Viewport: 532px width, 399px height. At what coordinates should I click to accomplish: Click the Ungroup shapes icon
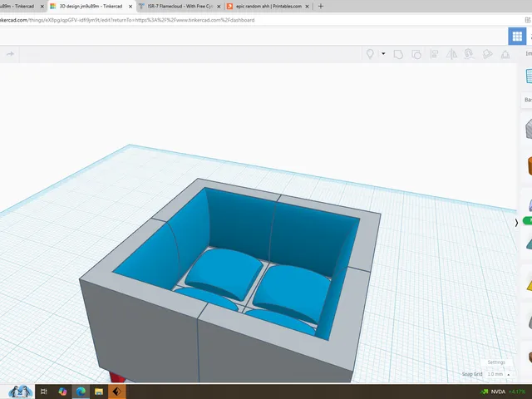click(x=416, y=54)
